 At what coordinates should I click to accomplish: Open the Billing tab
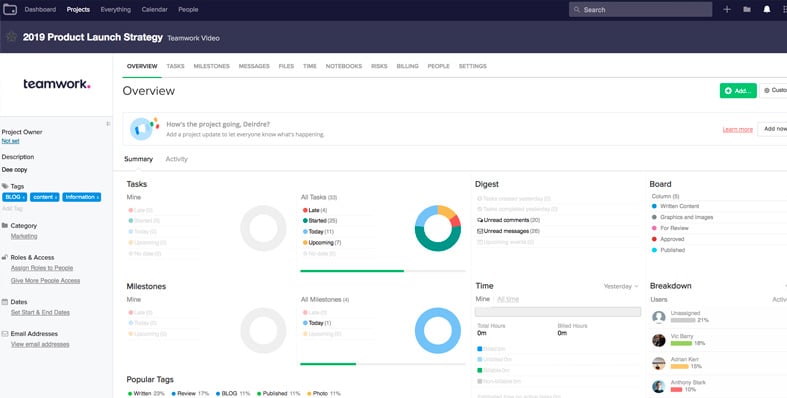[407, 66]
